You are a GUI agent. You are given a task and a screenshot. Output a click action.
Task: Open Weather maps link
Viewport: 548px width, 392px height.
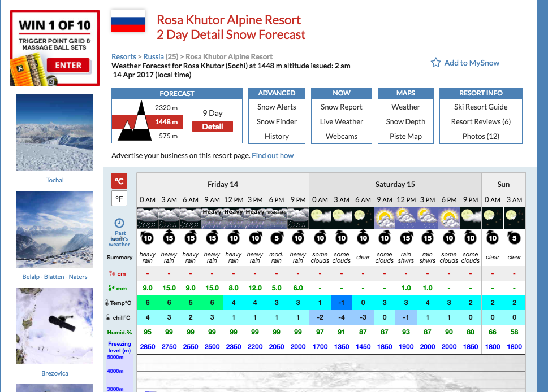(405, 107)
